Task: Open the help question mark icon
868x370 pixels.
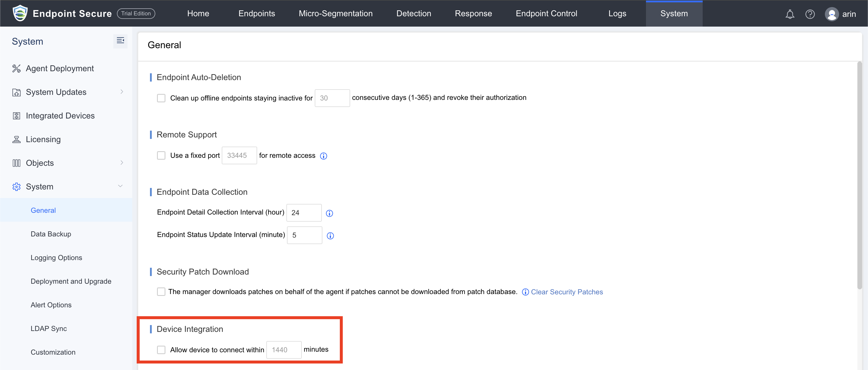Action: click(810, 14)
